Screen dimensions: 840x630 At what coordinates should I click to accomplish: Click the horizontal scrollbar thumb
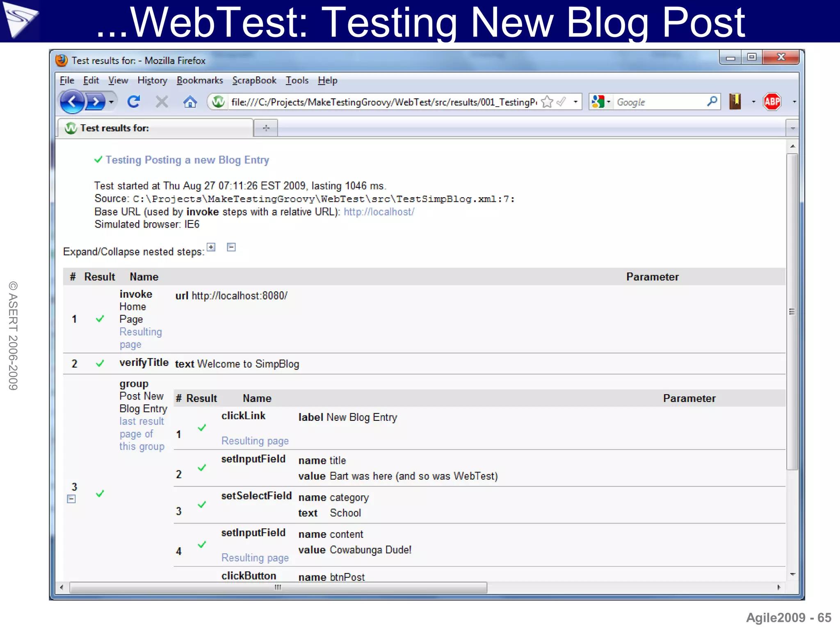278,587
